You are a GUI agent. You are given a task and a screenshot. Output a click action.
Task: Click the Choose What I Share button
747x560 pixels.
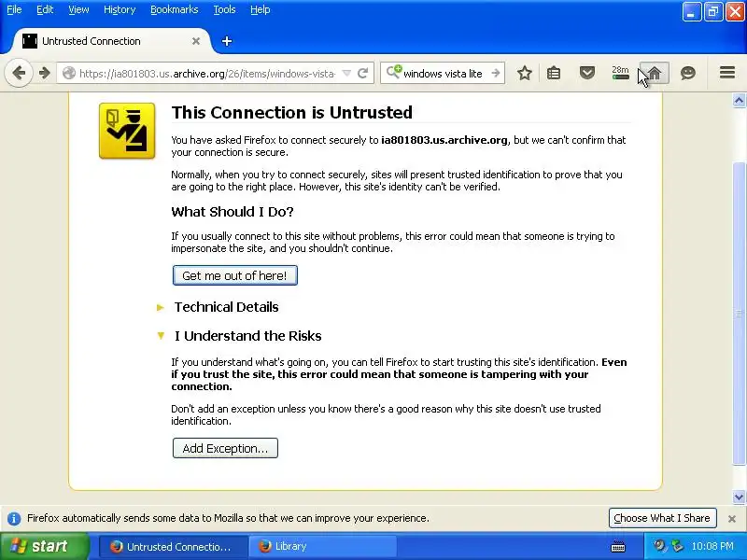[x=662, y=518]
